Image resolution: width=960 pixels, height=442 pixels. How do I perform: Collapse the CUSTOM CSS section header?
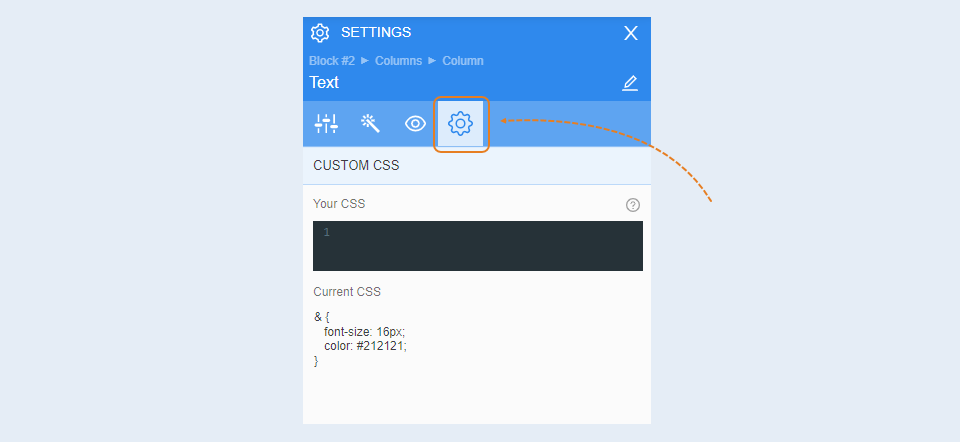tap(477, 165)
